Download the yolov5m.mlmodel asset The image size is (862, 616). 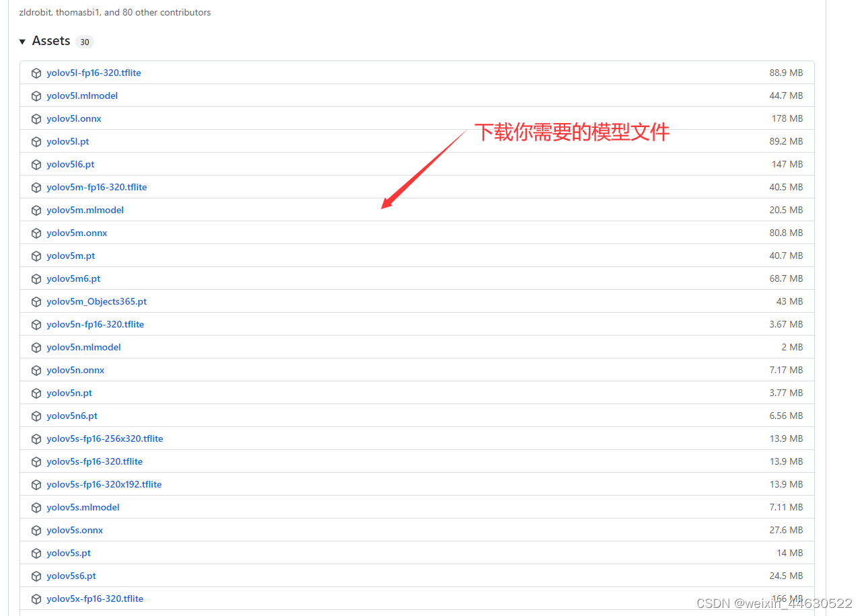(x=85, y=210)
